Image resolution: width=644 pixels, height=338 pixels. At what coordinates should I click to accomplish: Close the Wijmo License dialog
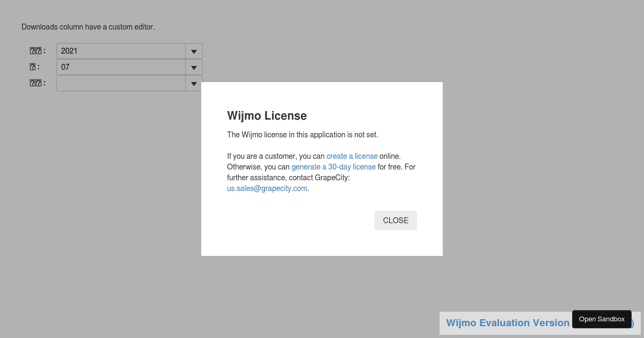click(x=396, y=221)
